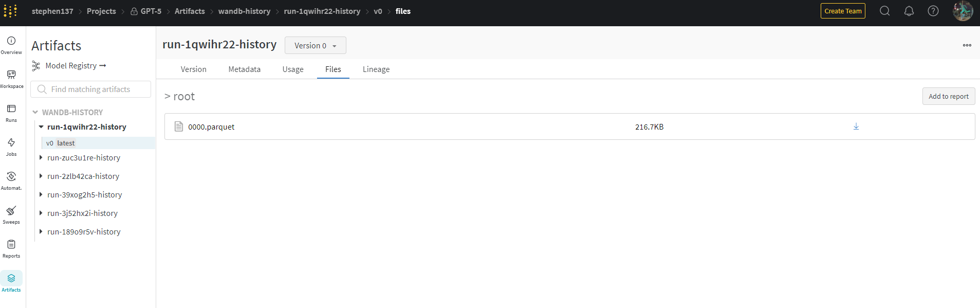Screen dimensions: 980x308
Task: Open the help question mark icon
Action: pyautogui.click(x=933, y=11)
